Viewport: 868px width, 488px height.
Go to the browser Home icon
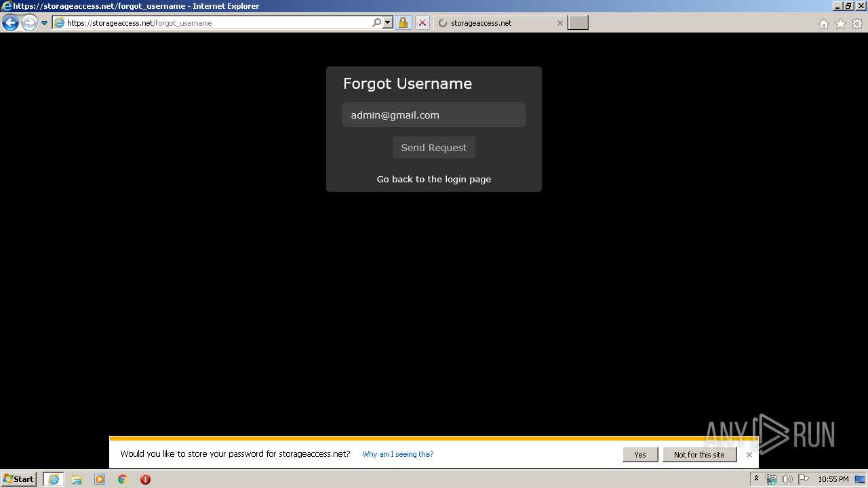click(823, 24)
